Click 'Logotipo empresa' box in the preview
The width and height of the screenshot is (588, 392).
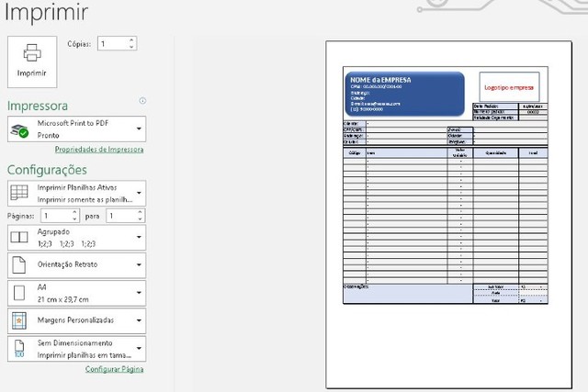pyautogui.click(x=509, y=87)
